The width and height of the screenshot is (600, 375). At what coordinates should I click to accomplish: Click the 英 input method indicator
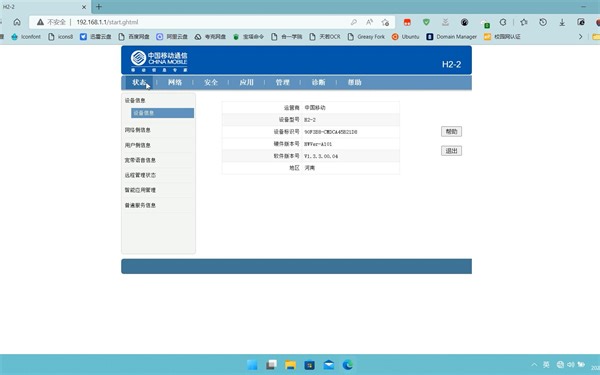[546, 365]
